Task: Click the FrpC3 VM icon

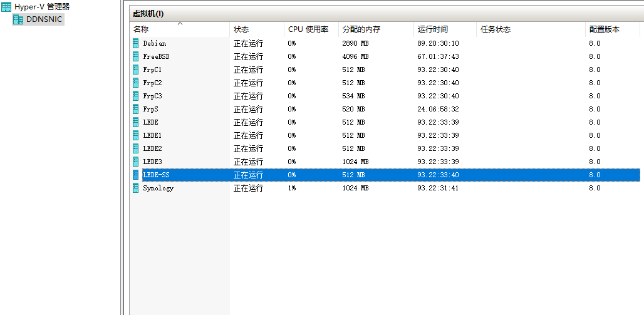Action: coord(136,96)
